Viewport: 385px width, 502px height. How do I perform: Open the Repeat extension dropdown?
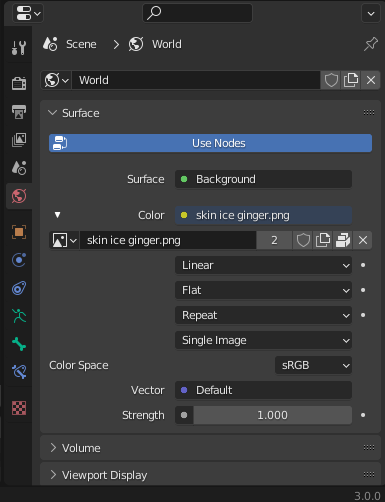pyautogui.click(x=263, y=315)
